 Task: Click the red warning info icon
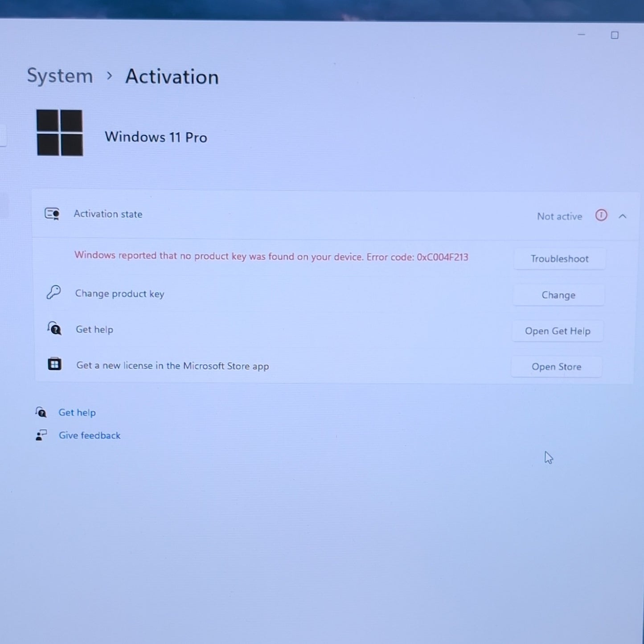(601, 216)
